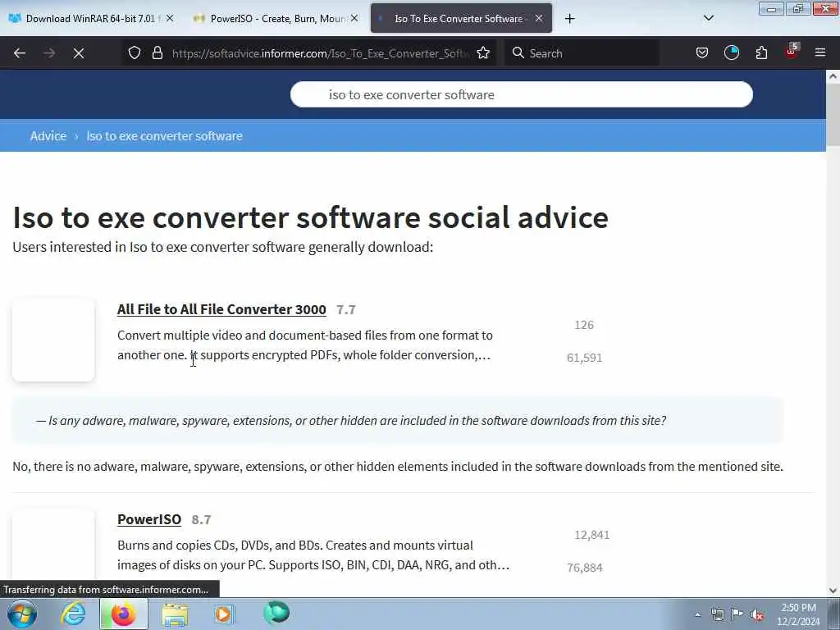
Task: Open the Firefox hamburger menu
Action: pos(820,52)
